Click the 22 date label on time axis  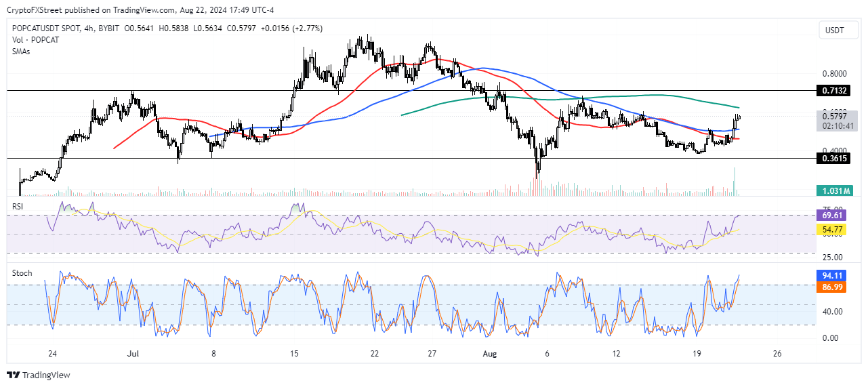(x=373, y=354)
